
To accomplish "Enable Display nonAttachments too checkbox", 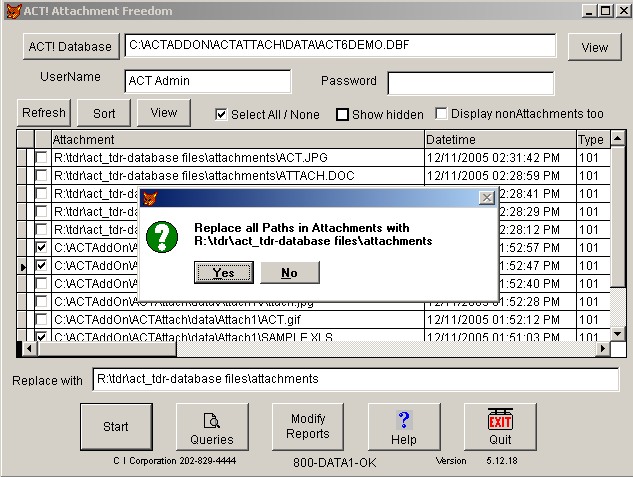I will [441, 114].
